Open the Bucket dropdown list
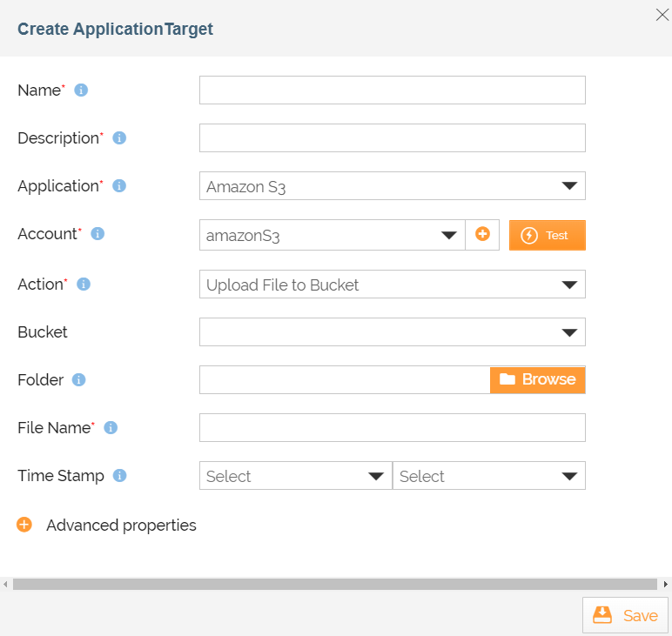This screenshot has width=672, height=636. pos(392,332)
